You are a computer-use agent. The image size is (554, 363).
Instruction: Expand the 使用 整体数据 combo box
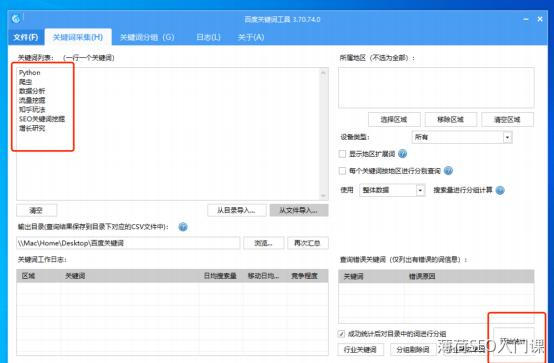tap(392, 190)
